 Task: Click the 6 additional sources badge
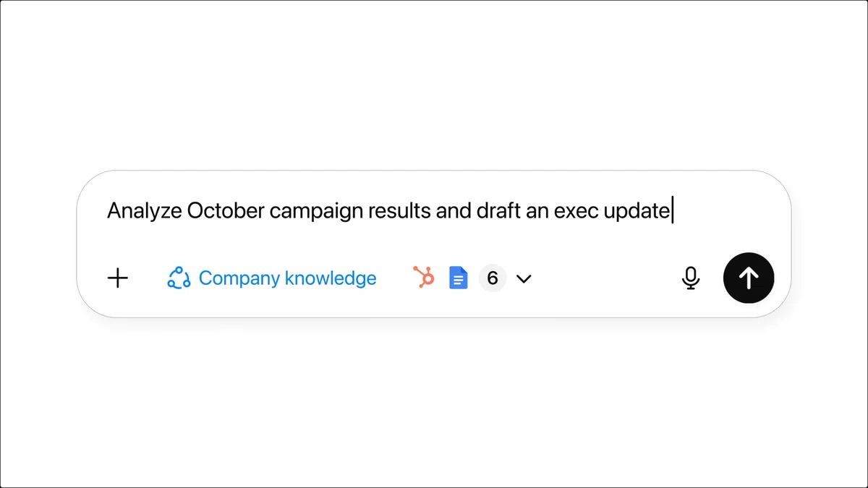point(493,278)
